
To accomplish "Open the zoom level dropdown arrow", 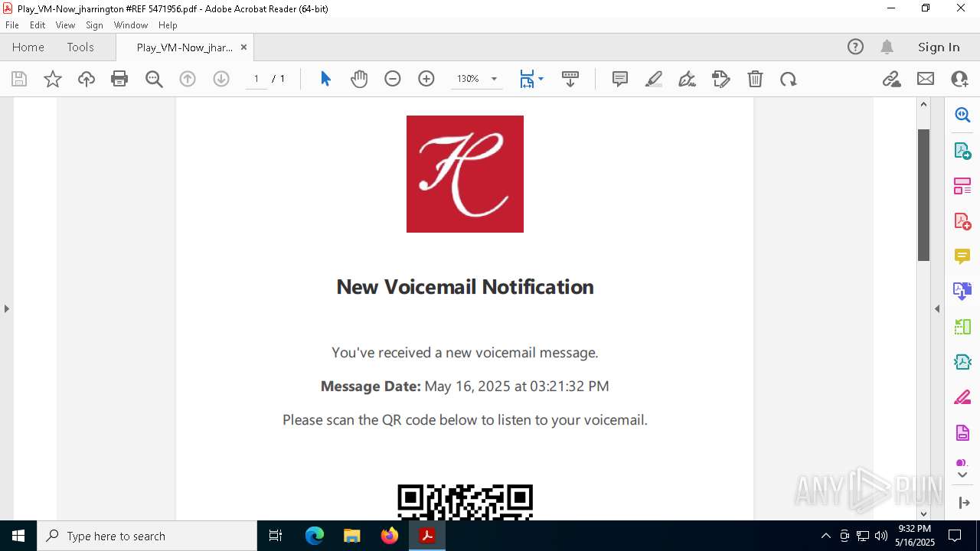I will 494,79.
